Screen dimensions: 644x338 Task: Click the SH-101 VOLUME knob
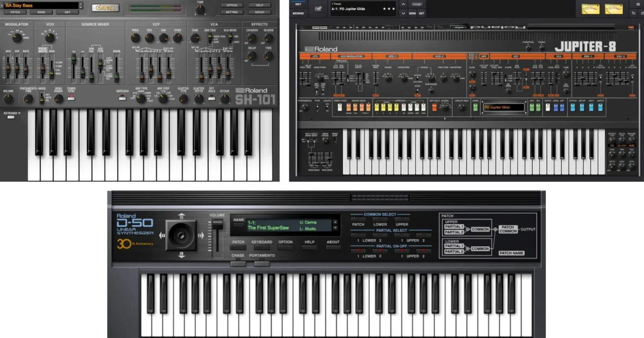tap(8, 99)
